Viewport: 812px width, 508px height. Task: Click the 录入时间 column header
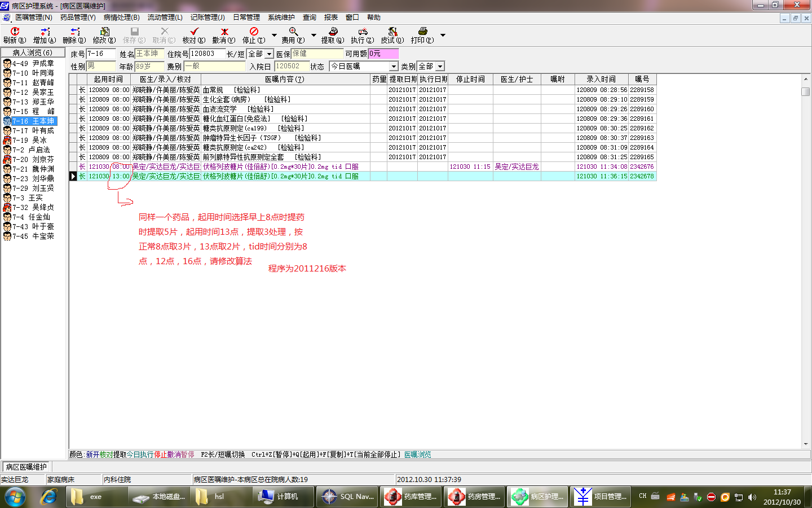[x=601, y=80]
